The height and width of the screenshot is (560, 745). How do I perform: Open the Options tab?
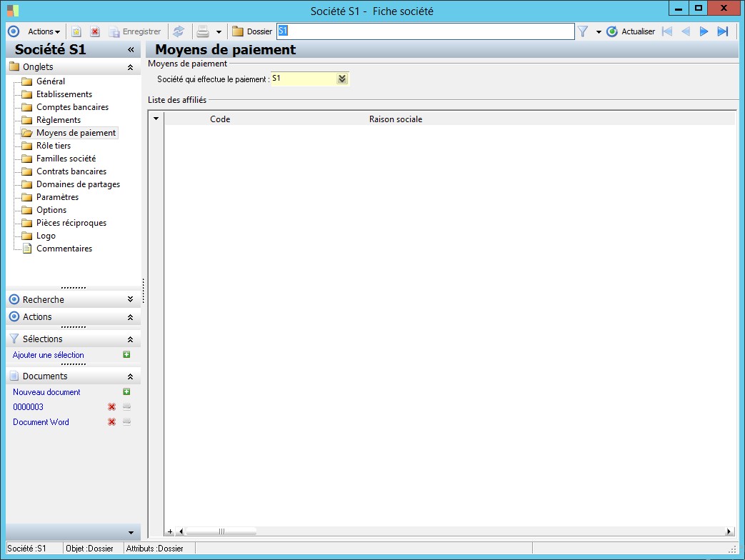coord(51,209)
